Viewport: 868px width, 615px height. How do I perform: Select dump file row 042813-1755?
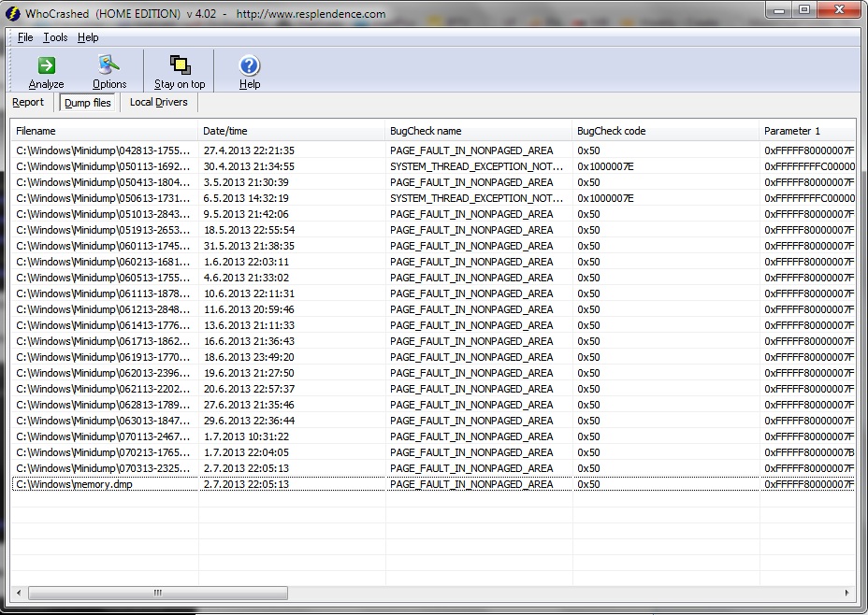(433, 150)
